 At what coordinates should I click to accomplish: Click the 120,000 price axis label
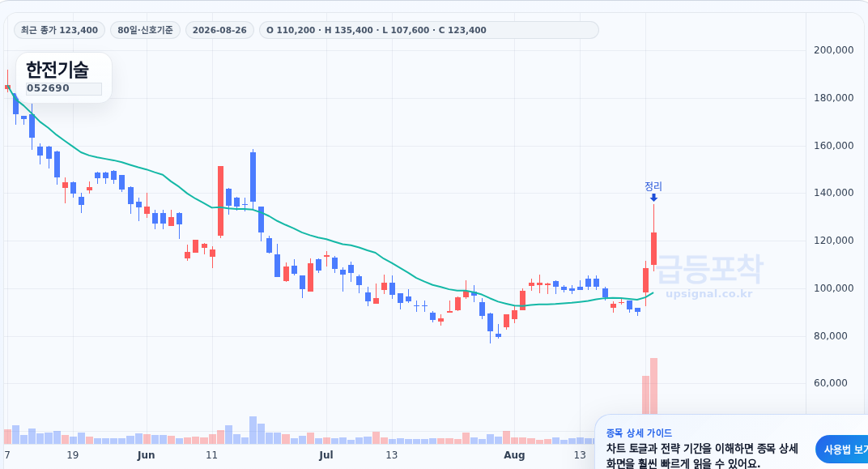click(833, 241)
